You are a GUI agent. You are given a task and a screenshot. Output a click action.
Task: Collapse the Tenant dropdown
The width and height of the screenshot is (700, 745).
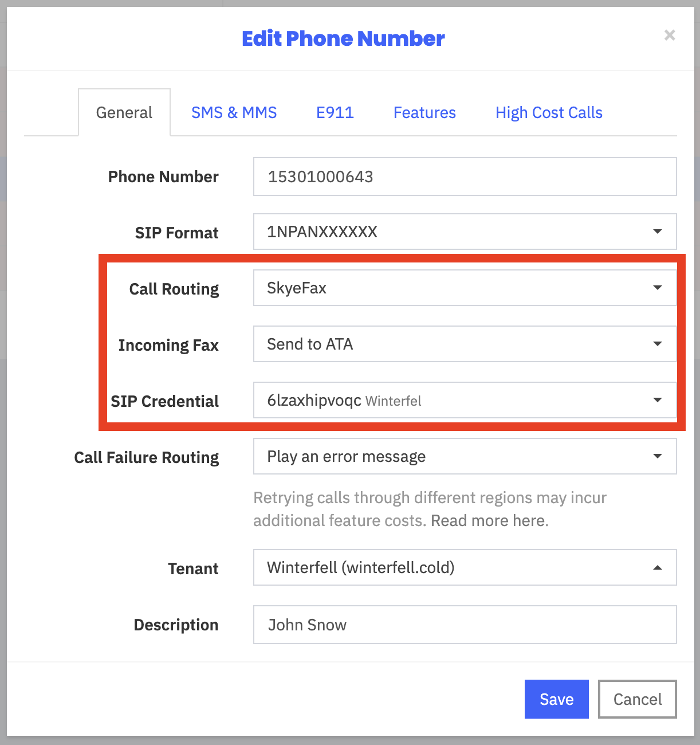point(465,567)
